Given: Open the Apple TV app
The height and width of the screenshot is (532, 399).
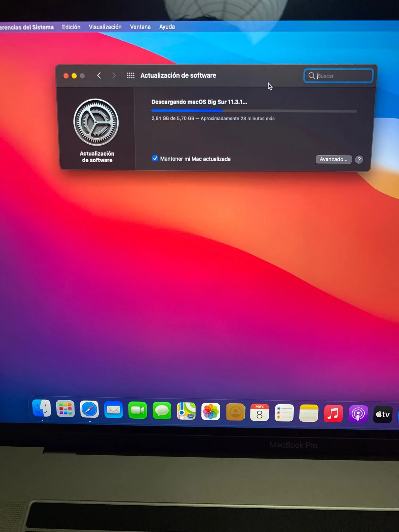Looking at the screenshot, I should (383, 414).
